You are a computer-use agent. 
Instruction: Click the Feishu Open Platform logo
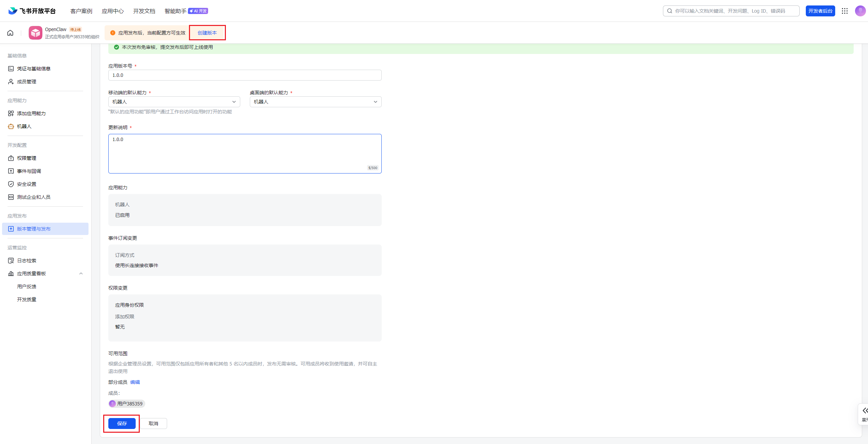point(32,11)
